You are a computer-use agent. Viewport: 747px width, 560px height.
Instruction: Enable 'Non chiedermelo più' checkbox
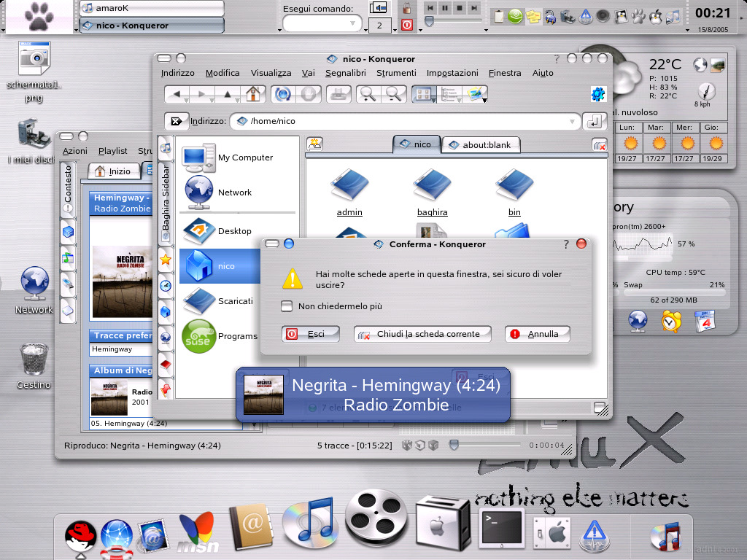286,306
